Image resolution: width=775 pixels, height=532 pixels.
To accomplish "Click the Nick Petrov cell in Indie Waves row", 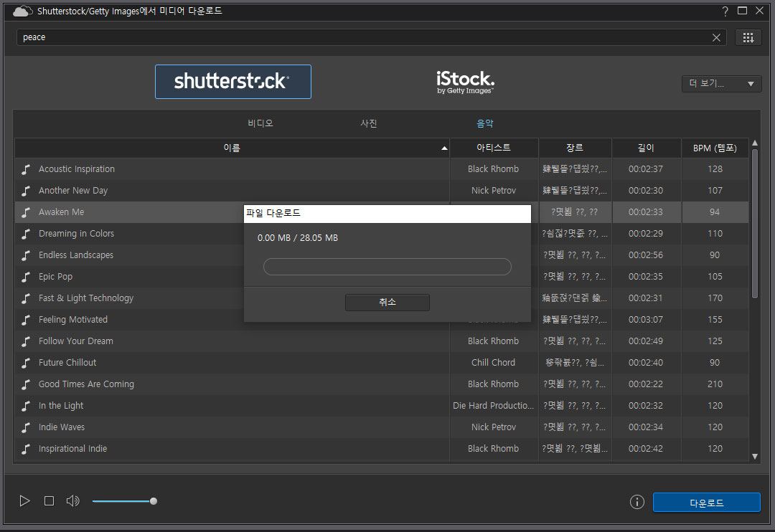I will point(493,427).
